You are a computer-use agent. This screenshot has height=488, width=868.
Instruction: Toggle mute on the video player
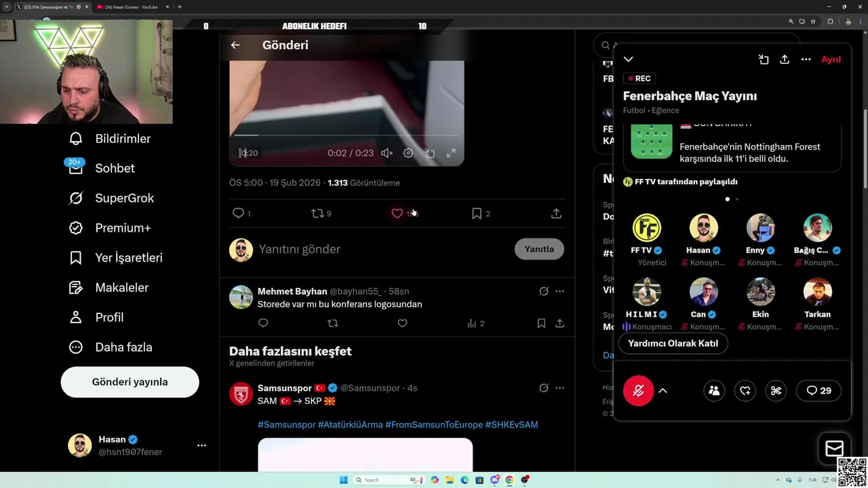click(x=387, y=153)
